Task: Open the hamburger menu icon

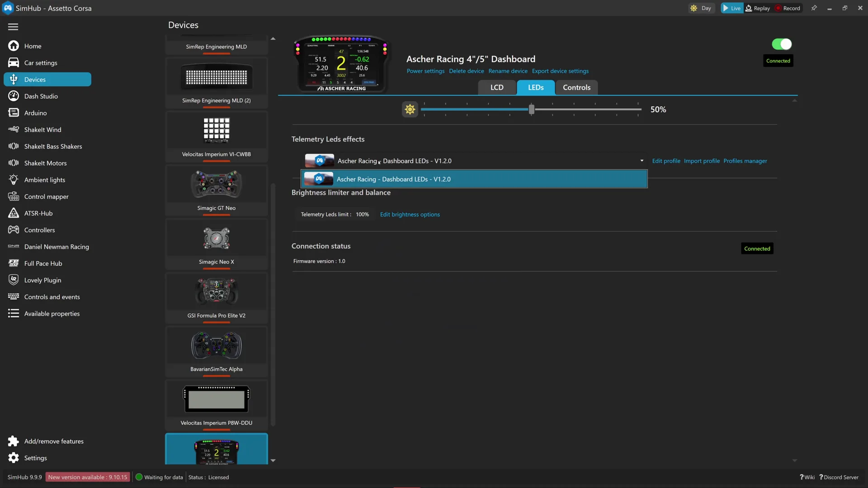Action: click(13, 27)
